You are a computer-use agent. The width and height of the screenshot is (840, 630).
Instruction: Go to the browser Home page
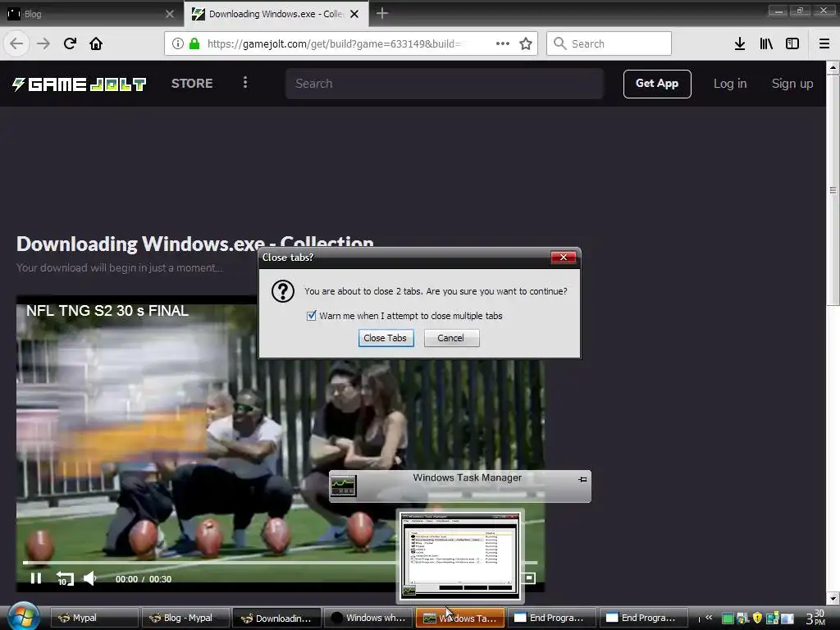pos(96,43)
